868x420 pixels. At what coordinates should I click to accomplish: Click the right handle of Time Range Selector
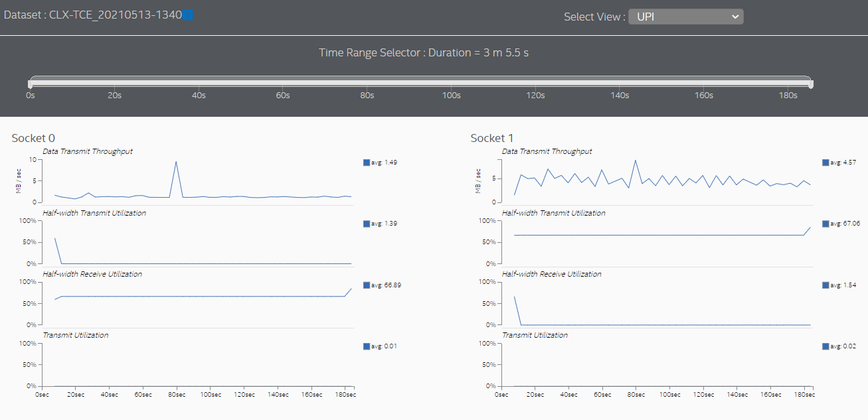(x=811, y=84)
